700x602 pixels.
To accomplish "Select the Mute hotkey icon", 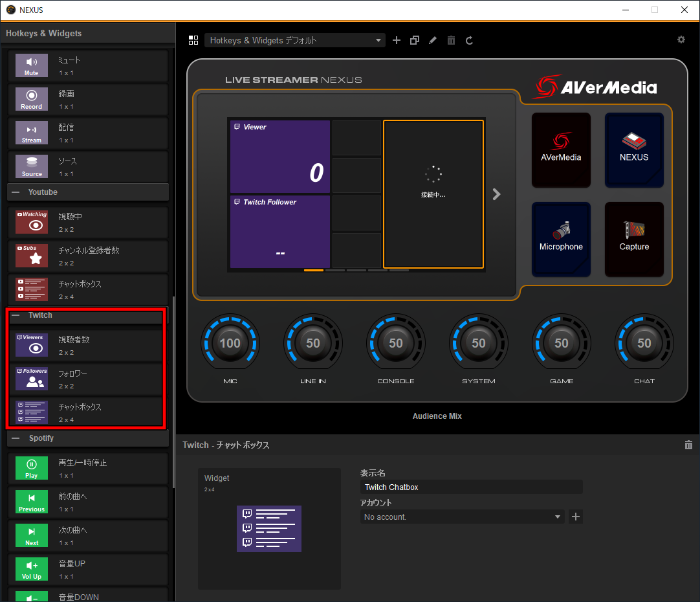I will point(32,65).
